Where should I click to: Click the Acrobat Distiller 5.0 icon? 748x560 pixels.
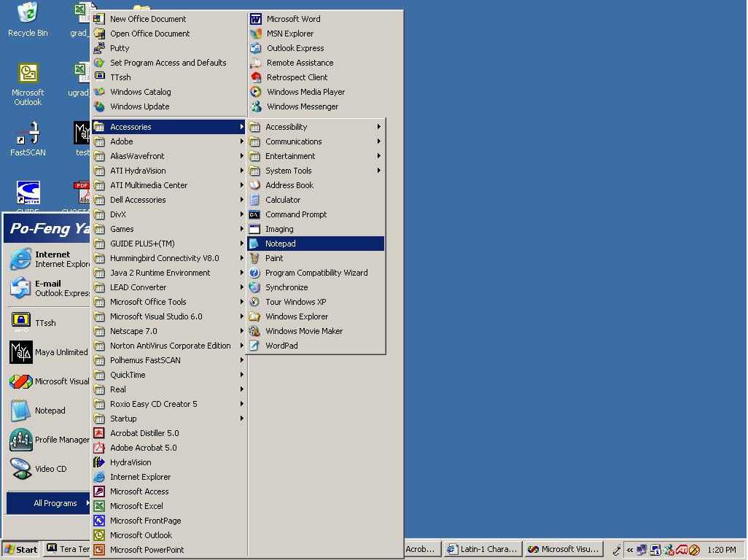tap(99, 433)
